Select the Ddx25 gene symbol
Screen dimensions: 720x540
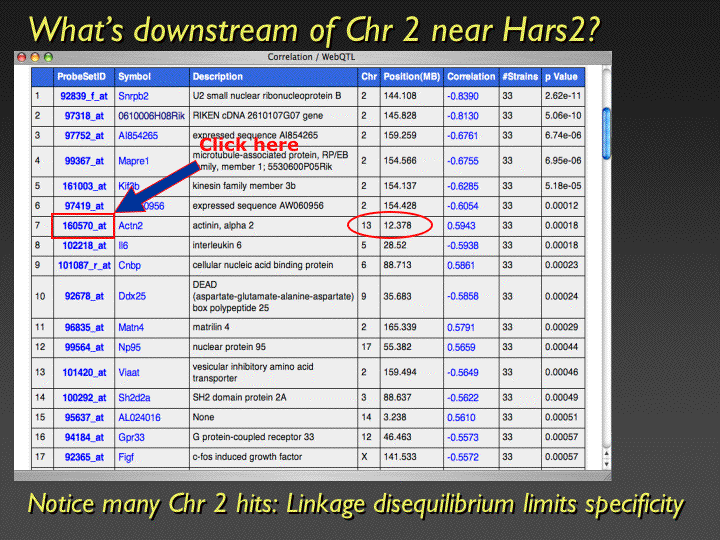132,296
